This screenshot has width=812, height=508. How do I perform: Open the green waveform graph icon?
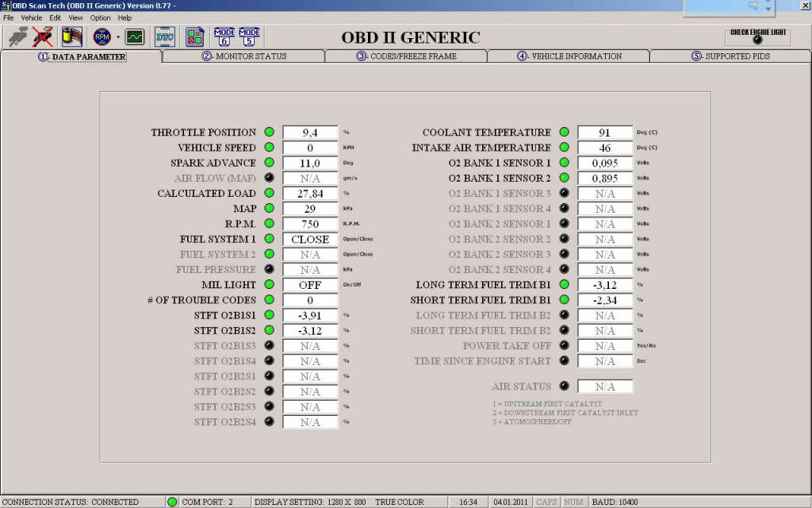[135, 37]
